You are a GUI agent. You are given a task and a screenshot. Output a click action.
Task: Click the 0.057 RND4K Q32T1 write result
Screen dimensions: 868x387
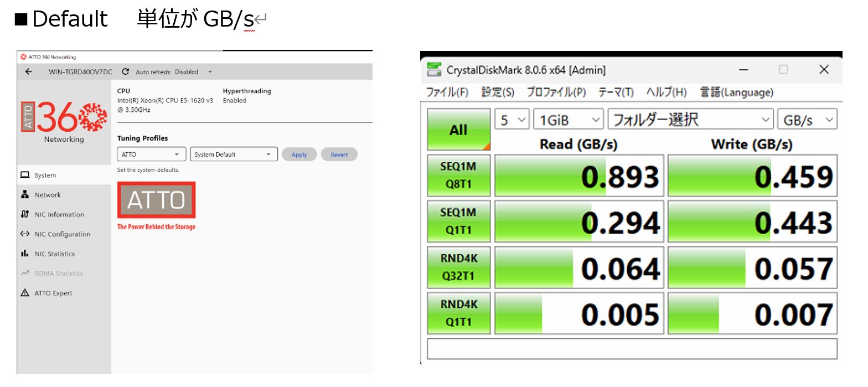tap(752, 267)
